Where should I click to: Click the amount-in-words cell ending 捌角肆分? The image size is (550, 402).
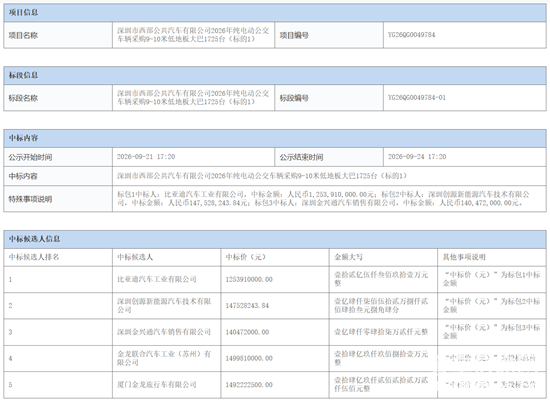[383, 306]
